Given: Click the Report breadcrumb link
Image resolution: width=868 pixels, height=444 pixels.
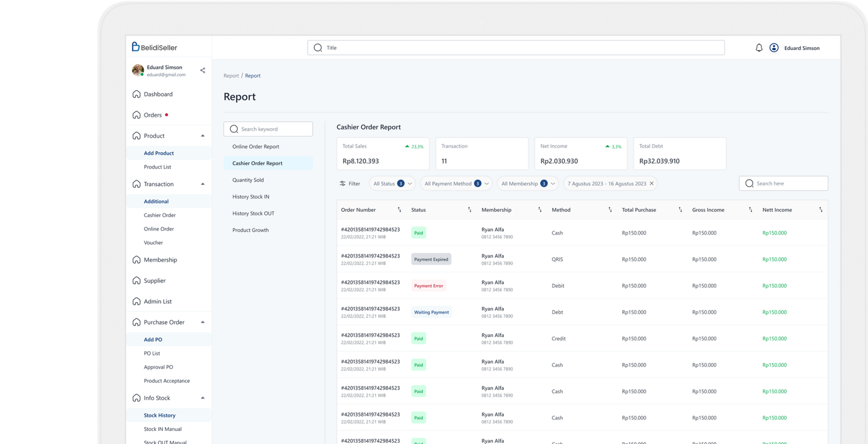Looking at the screenshot, I should click(231, 76).
